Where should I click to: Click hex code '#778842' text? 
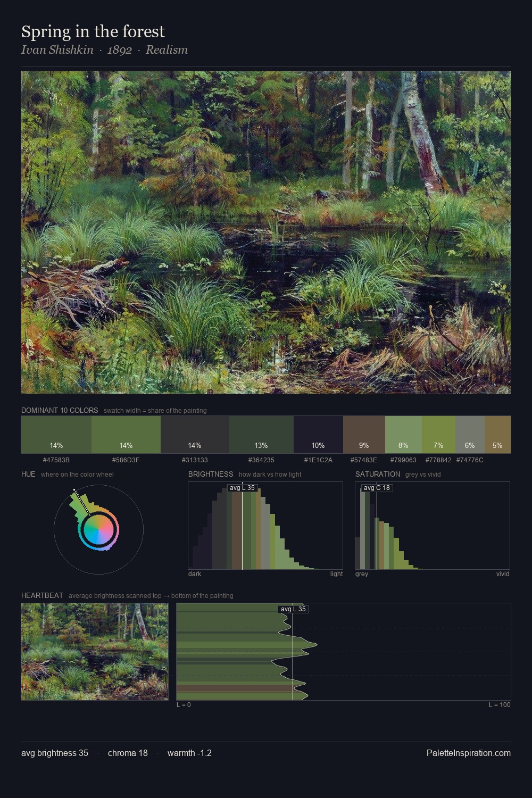click(x=438, y=460)
